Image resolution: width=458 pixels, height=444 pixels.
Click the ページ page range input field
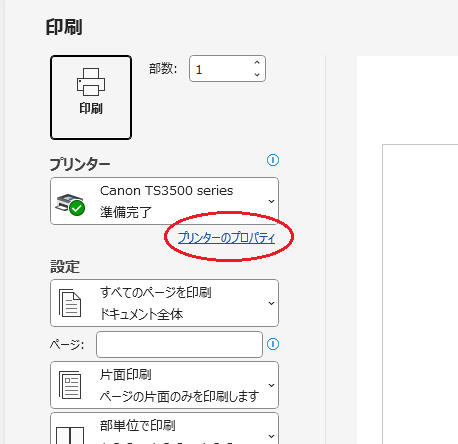pos(179,344)
